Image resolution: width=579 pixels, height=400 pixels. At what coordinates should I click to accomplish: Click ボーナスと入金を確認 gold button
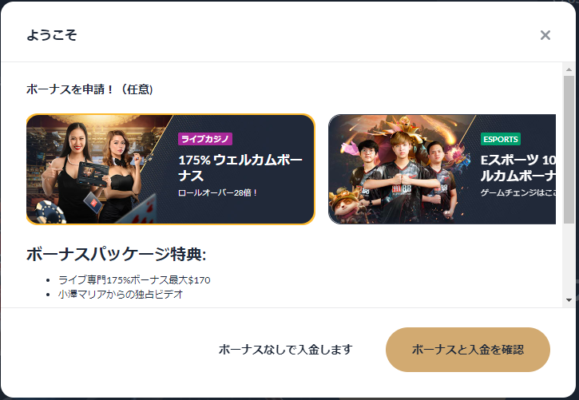pyautogui.click(x=468, y=349)
